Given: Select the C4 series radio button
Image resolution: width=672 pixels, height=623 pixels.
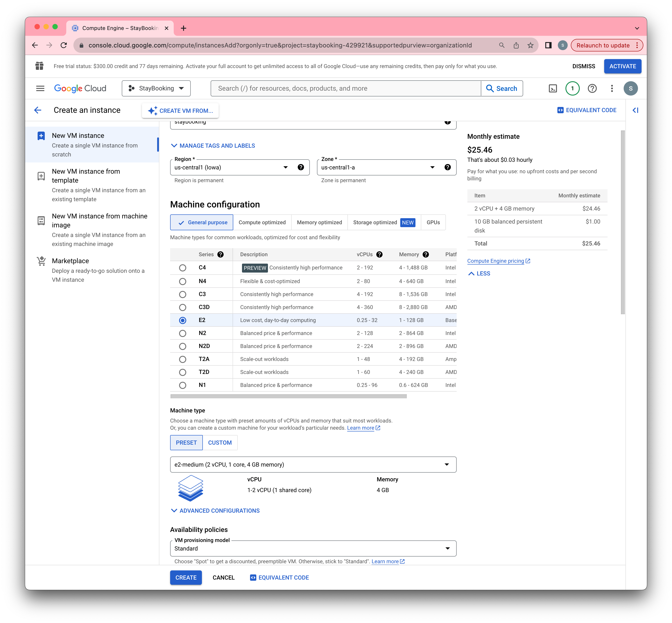Looking at the screenshot, I should click(182, 268).
